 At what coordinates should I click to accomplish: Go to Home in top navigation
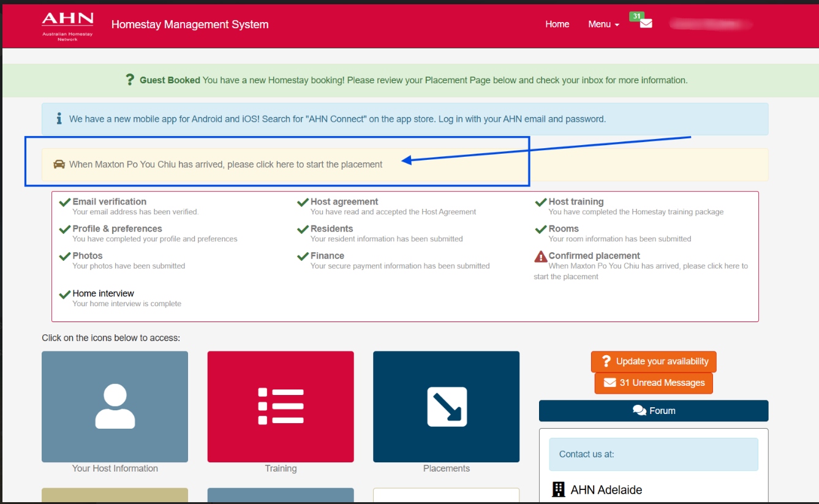557,24
